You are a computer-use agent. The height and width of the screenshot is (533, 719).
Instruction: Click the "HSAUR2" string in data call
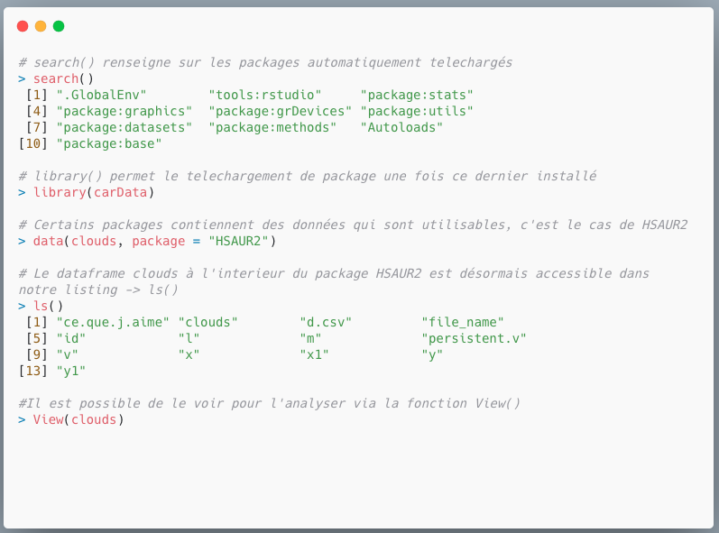(242, 241)
